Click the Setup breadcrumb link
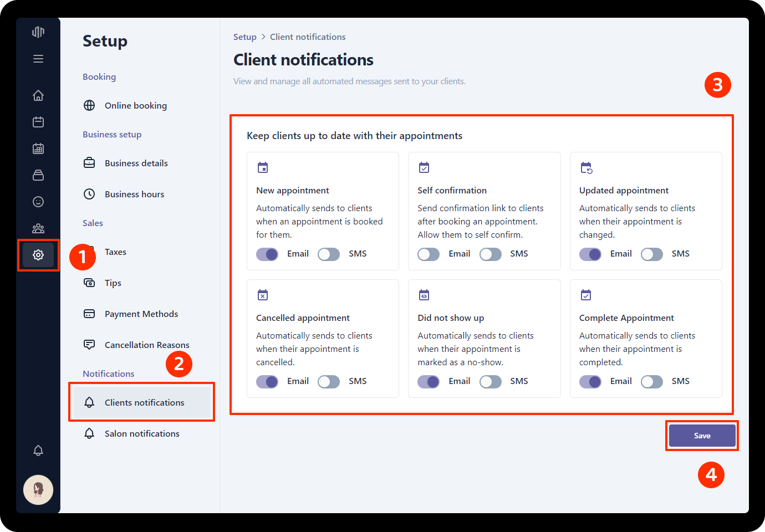The image size is (765, 532). (x=244, y=37)
